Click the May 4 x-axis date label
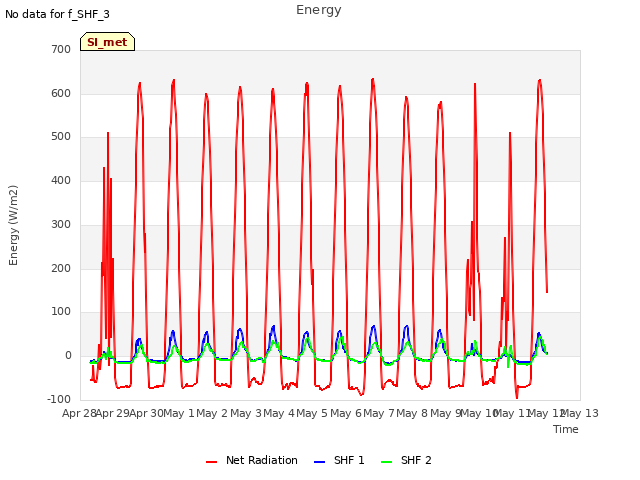 coord(279,413)
